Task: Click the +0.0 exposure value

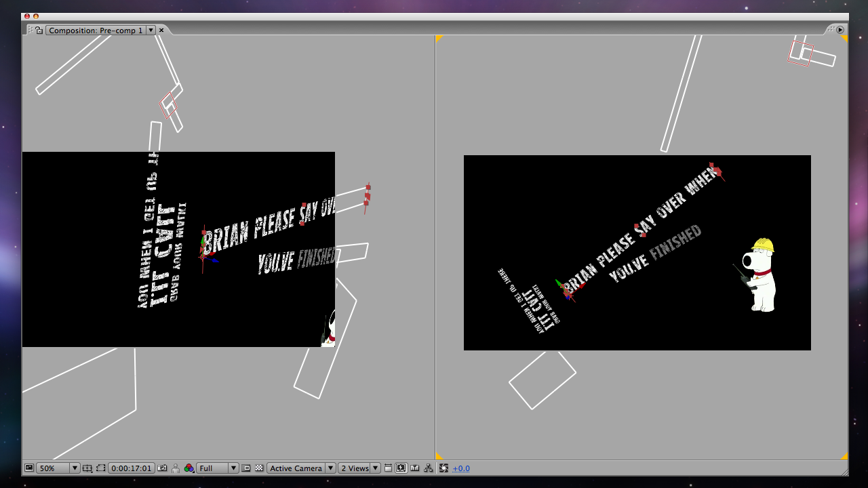Action: coord(461,468)
